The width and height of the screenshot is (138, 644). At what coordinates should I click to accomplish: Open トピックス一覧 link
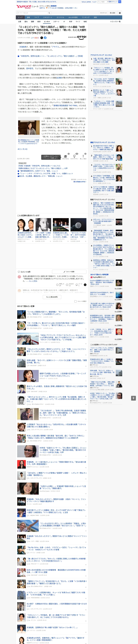[x=115, y=22]
